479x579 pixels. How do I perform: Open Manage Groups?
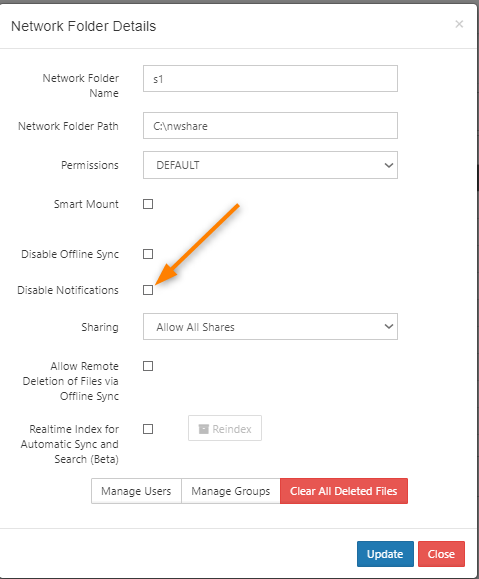click(231, 491)
